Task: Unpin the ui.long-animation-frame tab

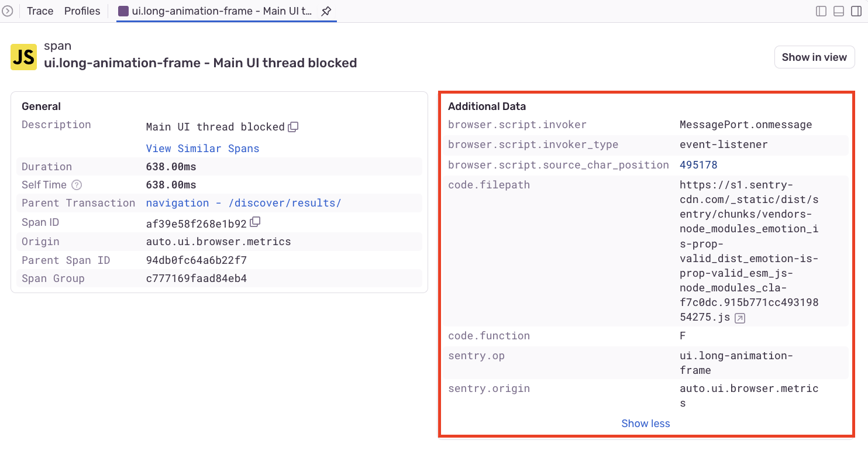Action: pos(326,11)
